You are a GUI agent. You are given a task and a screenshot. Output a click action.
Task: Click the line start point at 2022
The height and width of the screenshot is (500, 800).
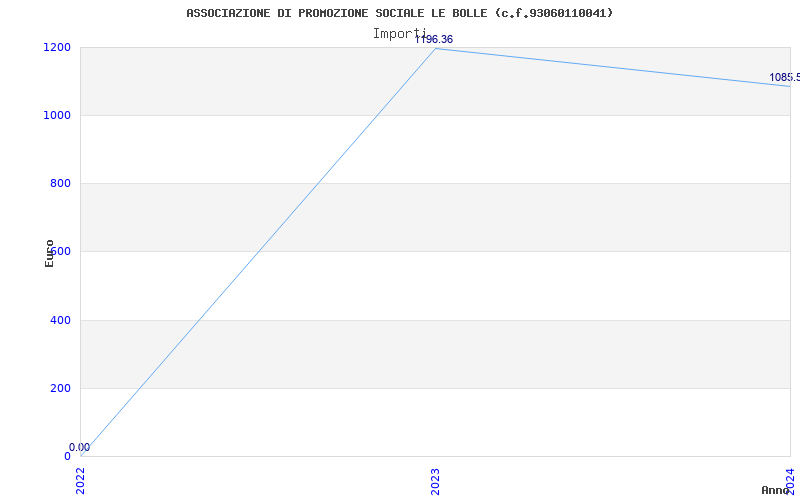tap(81, 456)
